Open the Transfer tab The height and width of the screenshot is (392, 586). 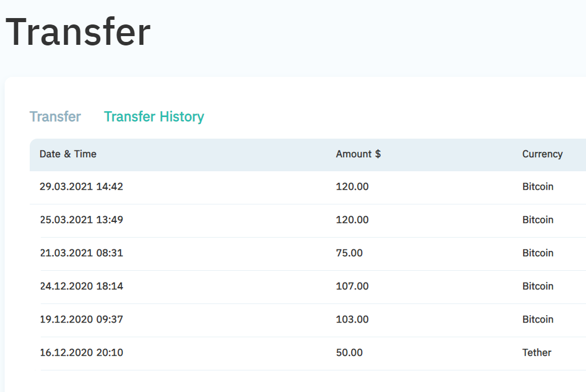[55, 116]
